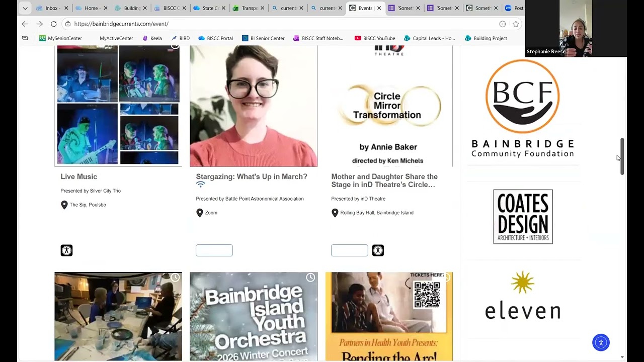Viewport: 644px width, 362px height.
Task: Click 'Presented by Battle Point Astronomical Association' text
Action: pos(250,199)
